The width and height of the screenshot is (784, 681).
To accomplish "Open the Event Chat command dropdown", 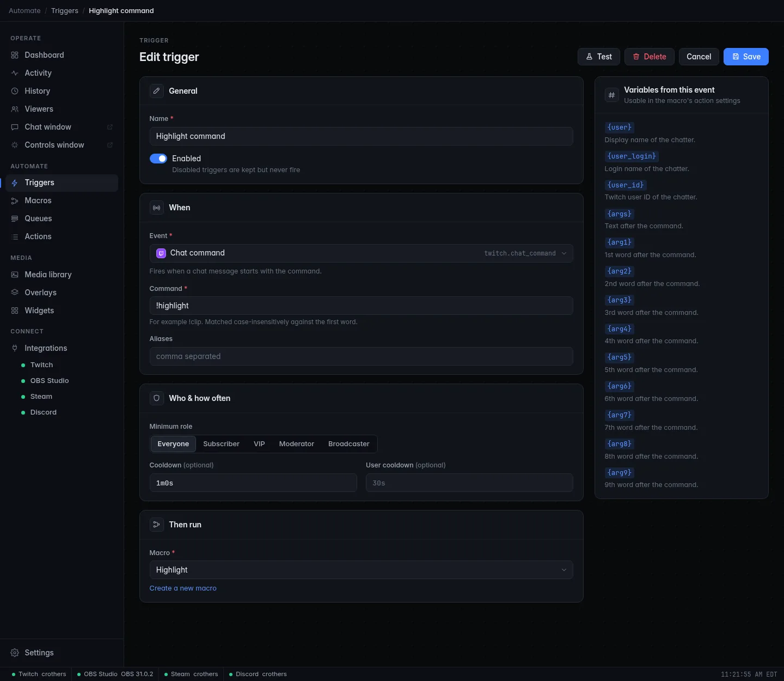I will pyautogui.click(x=362, y=253).
